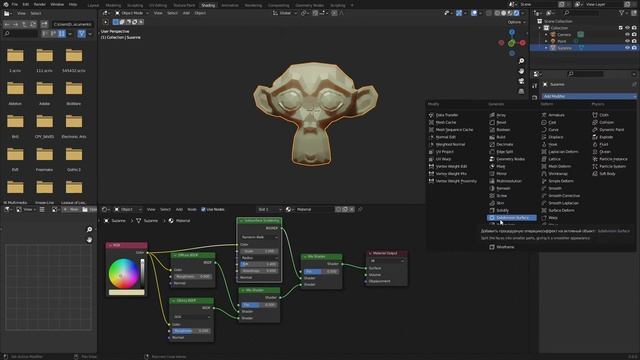
Task: Switch to the Layout workspace tab
Action: click(93, 6)
